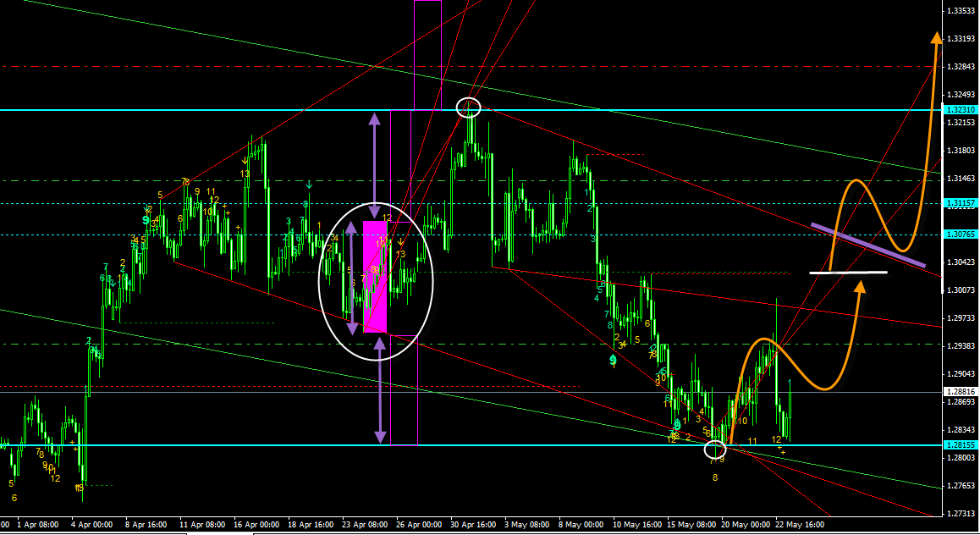The width and height of the screenshot is (980, 535).
Task: Click the purple double arrow below the ellipse
Action: [380, 389]
